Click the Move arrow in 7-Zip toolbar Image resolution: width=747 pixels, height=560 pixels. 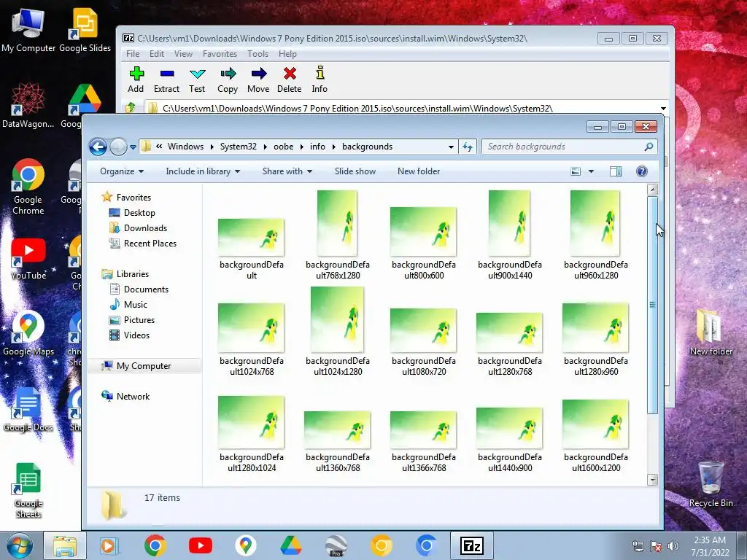click(258, 80)
